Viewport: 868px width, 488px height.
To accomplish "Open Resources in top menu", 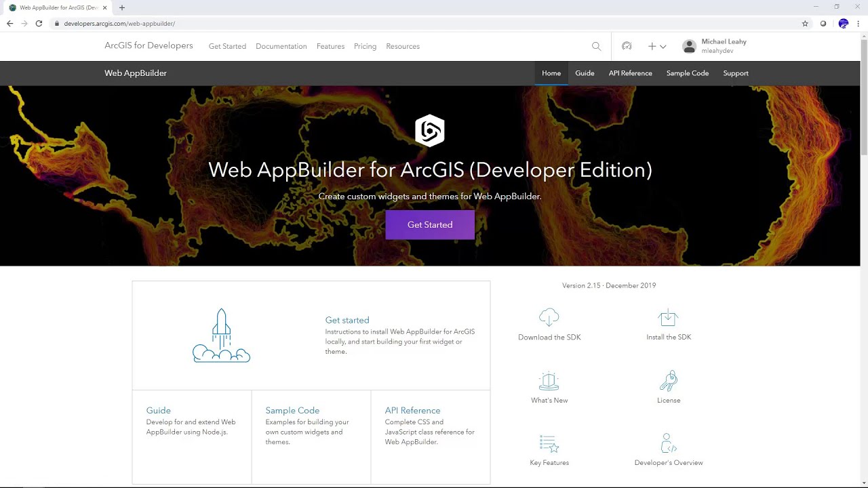I will tap(403, 46).
